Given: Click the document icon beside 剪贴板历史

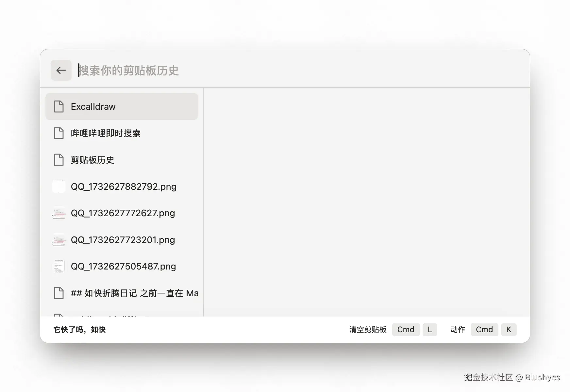Looking at the screenshot, I should pos(59,160).
